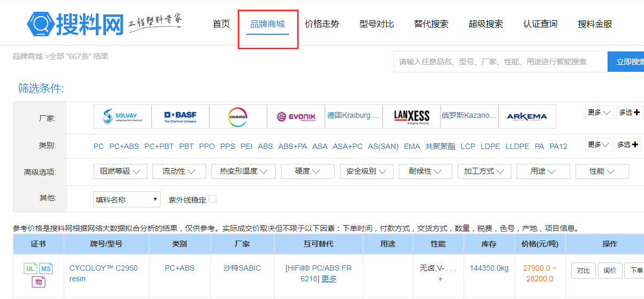Focus the smart search input field

point(500,62)
